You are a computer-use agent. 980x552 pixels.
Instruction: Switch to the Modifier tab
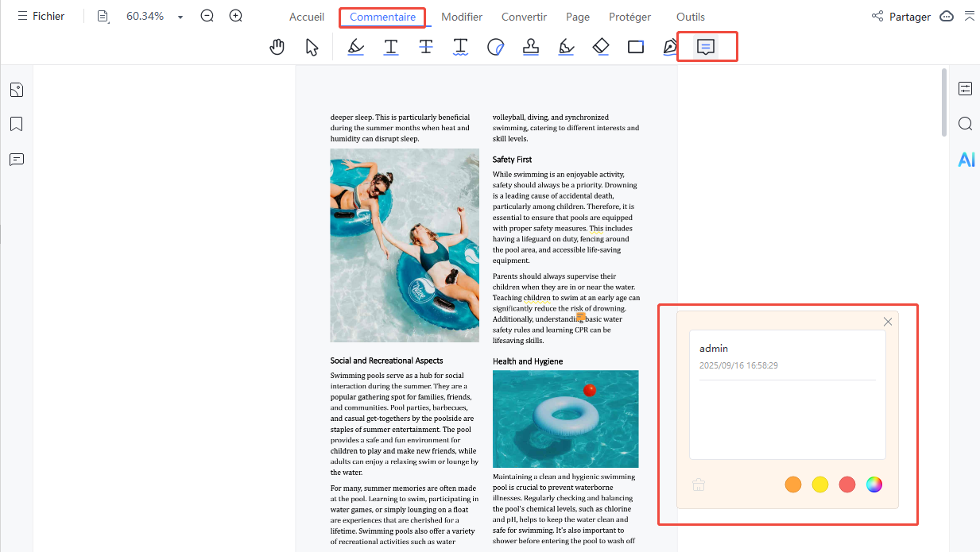tap(462, 17)
